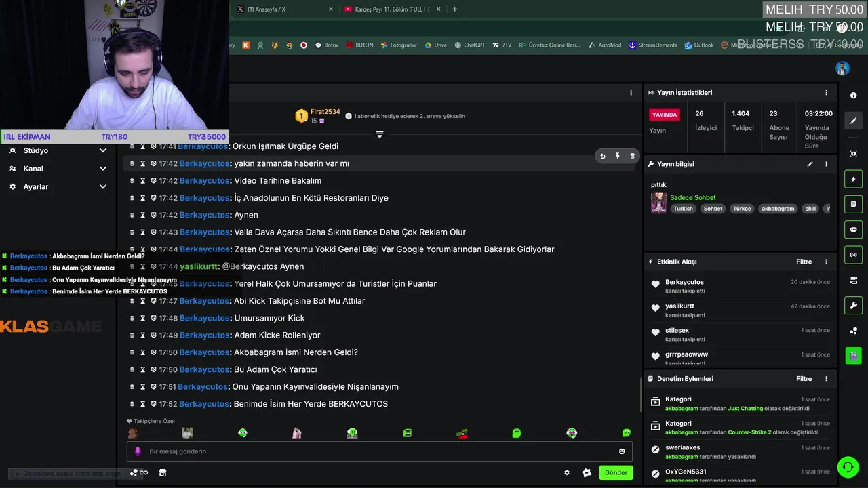Viewport: 868px width, 488px height.
Task: Click the chat panel scrollbar
Action: coord(640,393)
